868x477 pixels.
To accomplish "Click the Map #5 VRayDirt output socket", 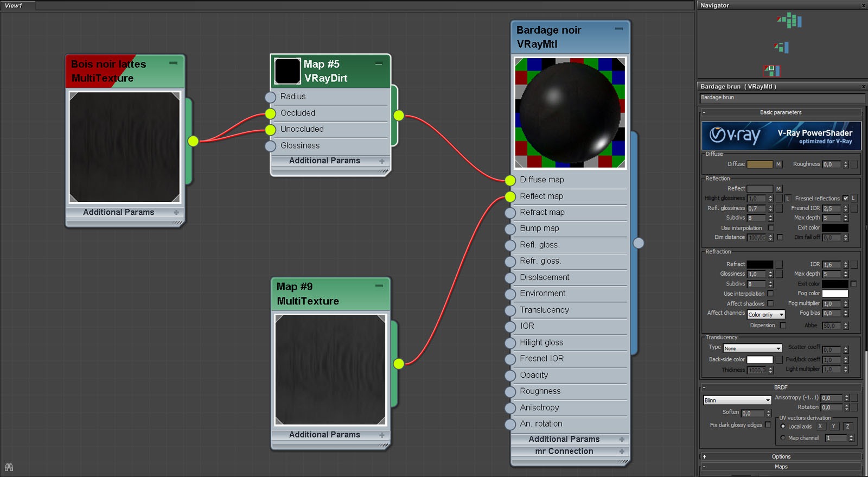I will pos(399,115).
